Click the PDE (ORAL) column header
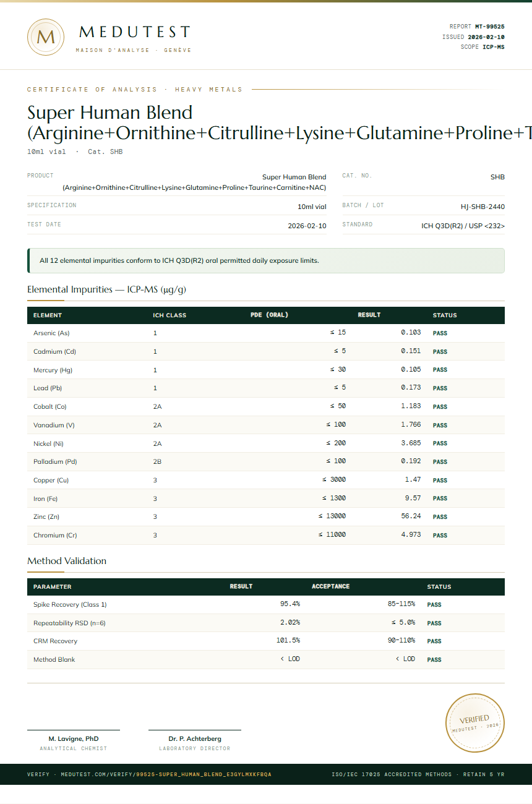This screenshot has height=804, width=532. point(269,315)
